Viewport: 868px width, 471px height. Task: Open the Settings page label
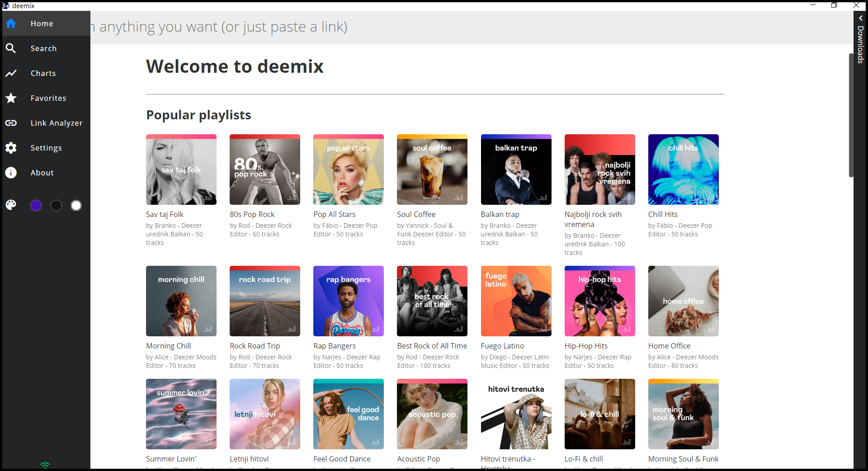(x=46, y=148)
